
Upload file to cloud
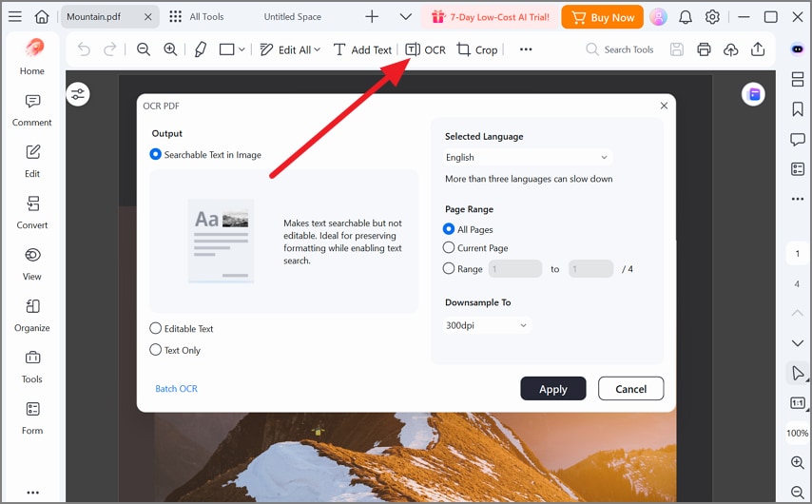730,49
